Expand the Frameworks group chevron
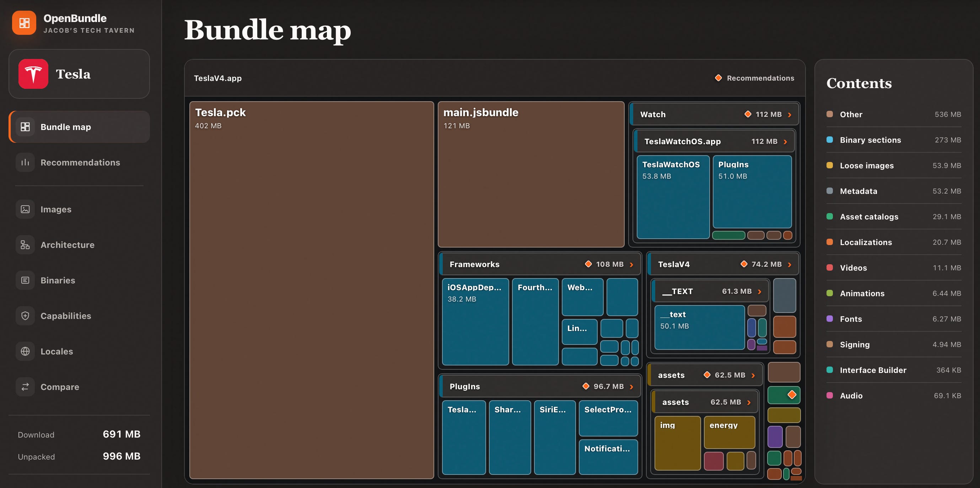The image size is (980, 488). [x=631, y=264]
